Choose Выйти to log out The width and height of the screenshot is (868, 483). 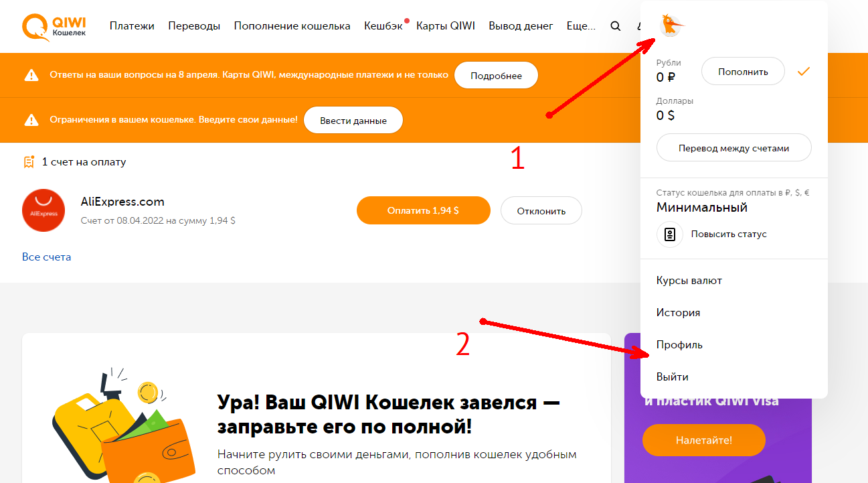[x=673, y=377]
